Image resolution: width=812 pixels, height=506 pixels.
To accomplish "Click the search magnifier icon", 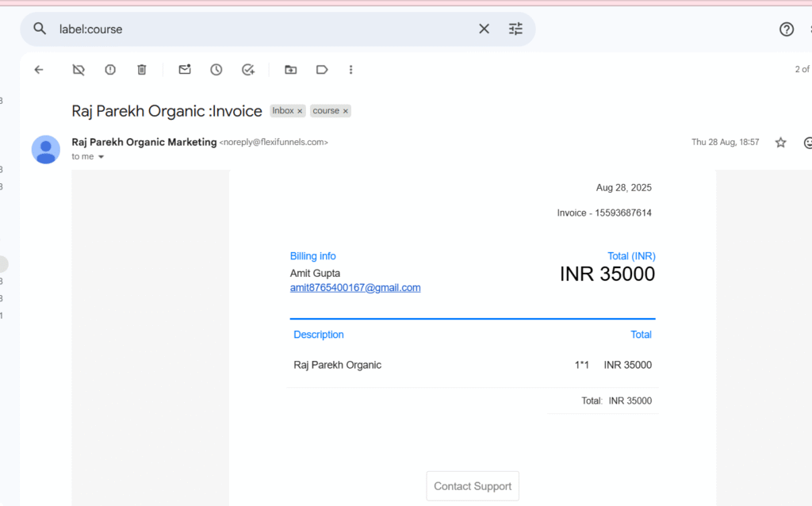I will click(x=40, y=29).
